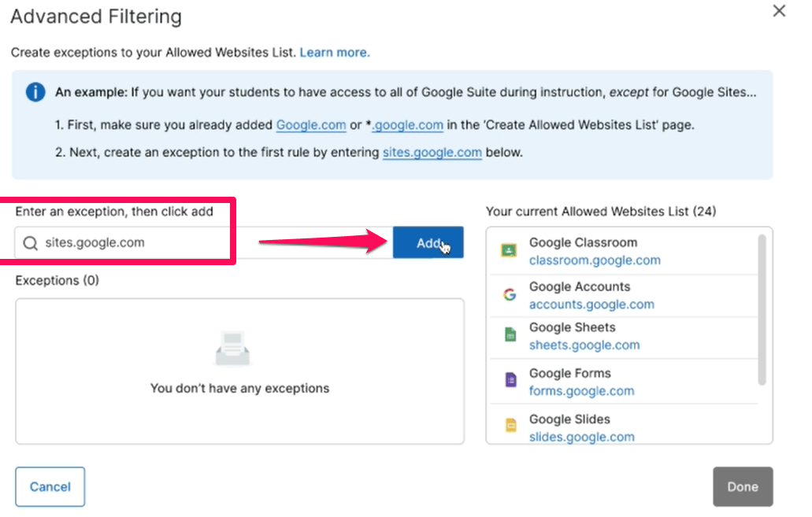Click the Done button
The image size is (812, 517).
click(743, 486)
